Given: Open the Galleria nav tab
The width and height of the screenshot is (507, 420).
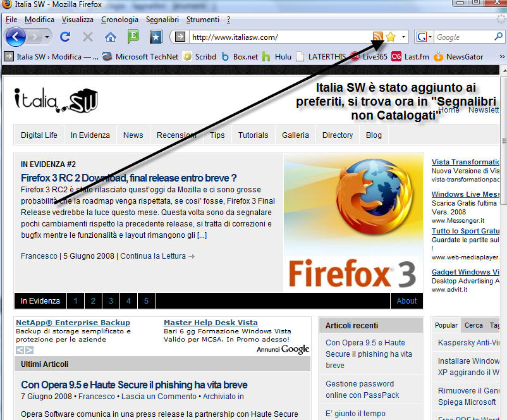Looking at the screenshot, I should [x=295, y=135].
